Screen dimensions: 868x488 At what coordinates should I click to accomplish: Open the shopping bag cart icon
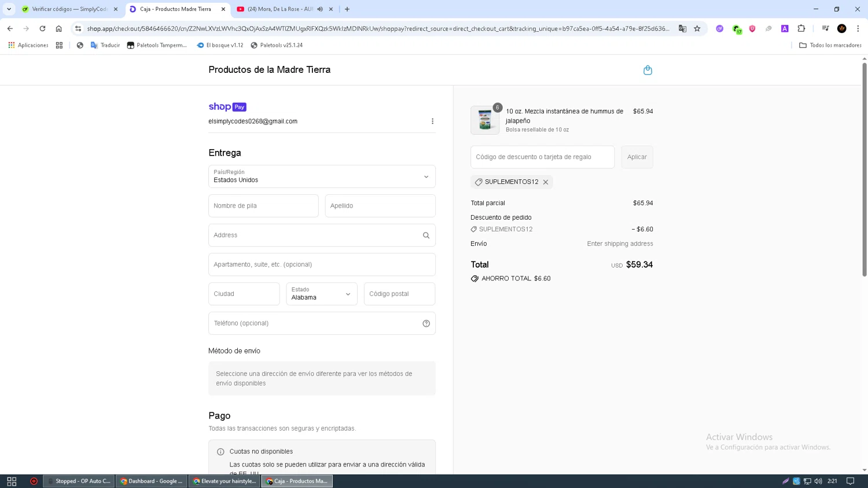coord(648,70)
